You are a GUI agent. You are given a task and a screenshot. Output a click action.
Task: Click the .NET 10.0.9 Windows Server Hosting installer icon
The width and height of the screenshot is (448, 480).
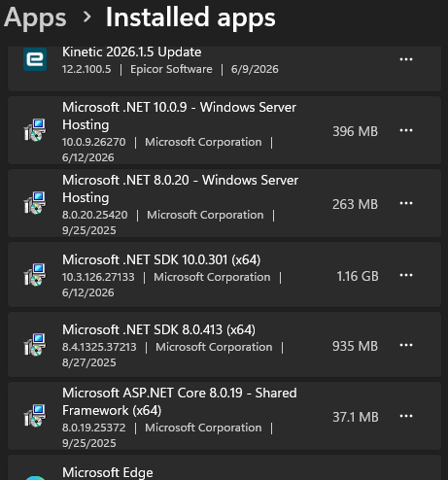click(x=35, y=130)
